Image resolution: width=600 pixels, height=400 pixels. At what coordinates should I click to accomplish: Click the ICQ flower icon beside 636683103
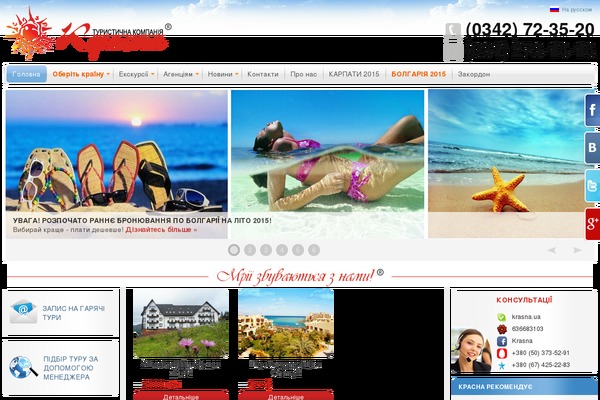coord(501,329)
